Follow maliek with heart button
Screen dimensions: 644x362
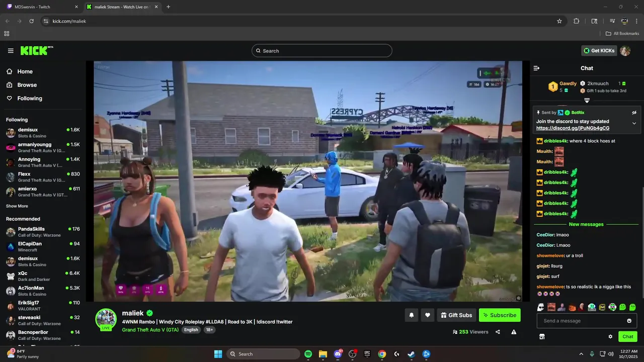tap(428, 315)
